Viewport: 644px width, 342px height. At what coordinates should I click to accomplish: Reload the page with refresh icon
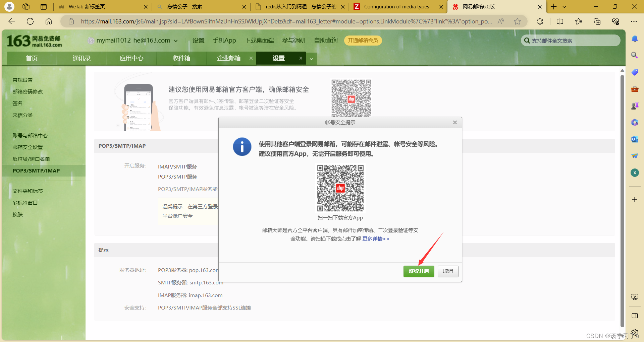[x=30, y=21]
